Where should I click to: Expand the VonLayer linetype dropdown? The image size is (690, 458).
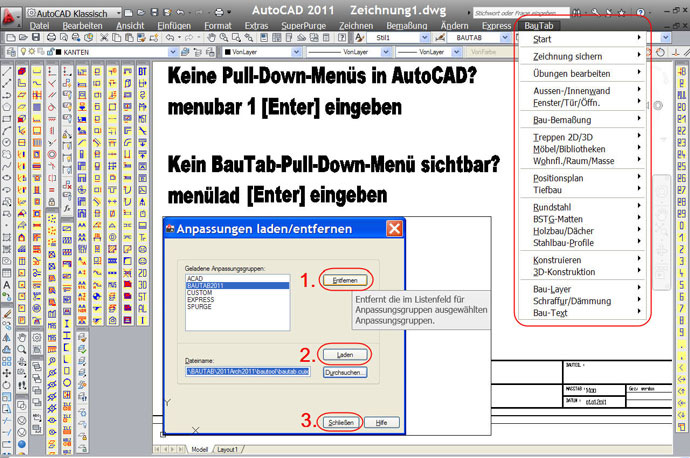coord(386,52)
